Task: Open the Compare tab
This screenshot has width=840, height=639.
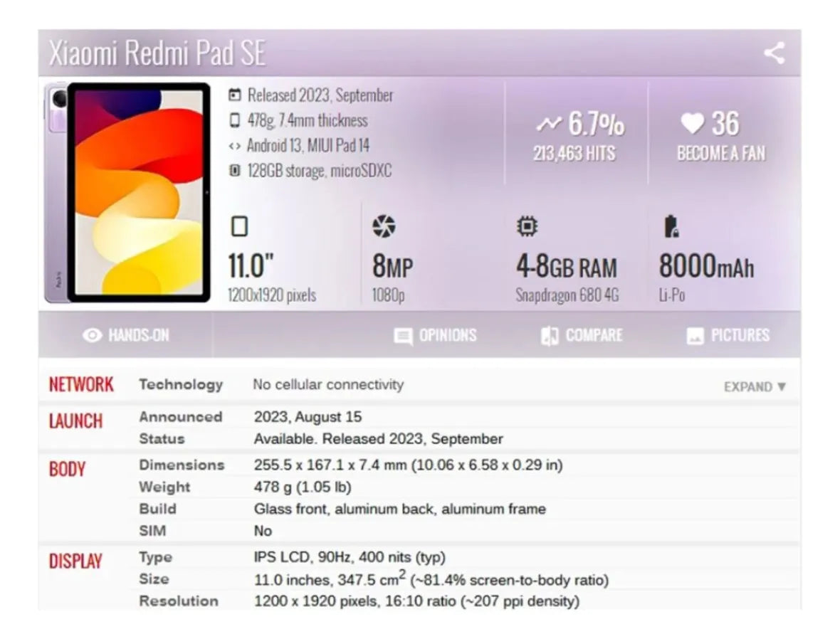Action: [582, 335]
